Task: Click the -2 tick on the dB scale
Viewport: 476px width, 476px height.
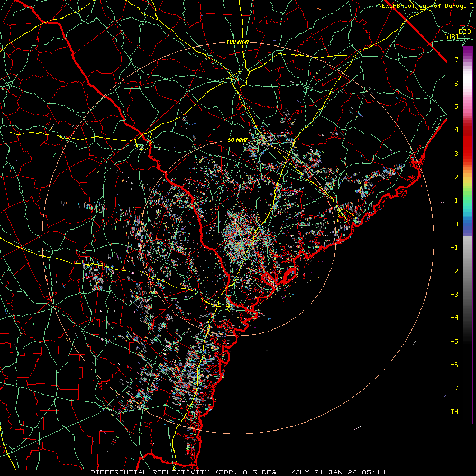Action: [454, 271]
